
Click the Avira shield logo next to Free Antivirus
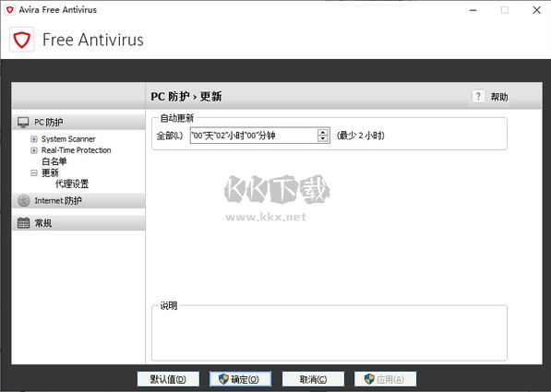[x=22, y=40]
